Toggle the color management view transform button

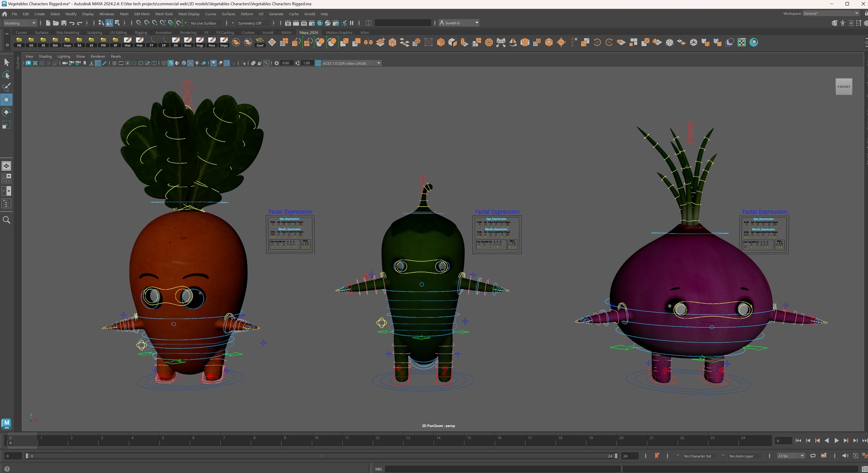coord(318,63)
